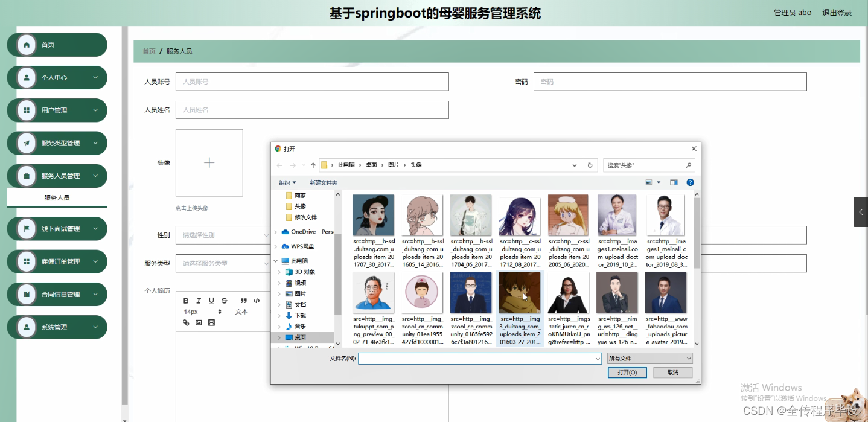Open the 所有文件 file type dropdown
This screenshot has width=868, height=422.
pos(649,358)
